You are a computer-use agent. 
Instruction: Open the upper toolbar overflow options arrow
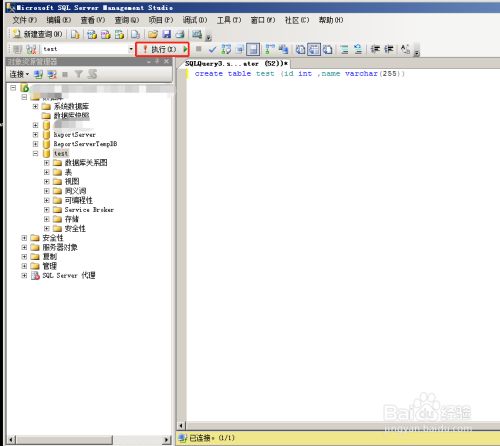click(x=208, y=37)
